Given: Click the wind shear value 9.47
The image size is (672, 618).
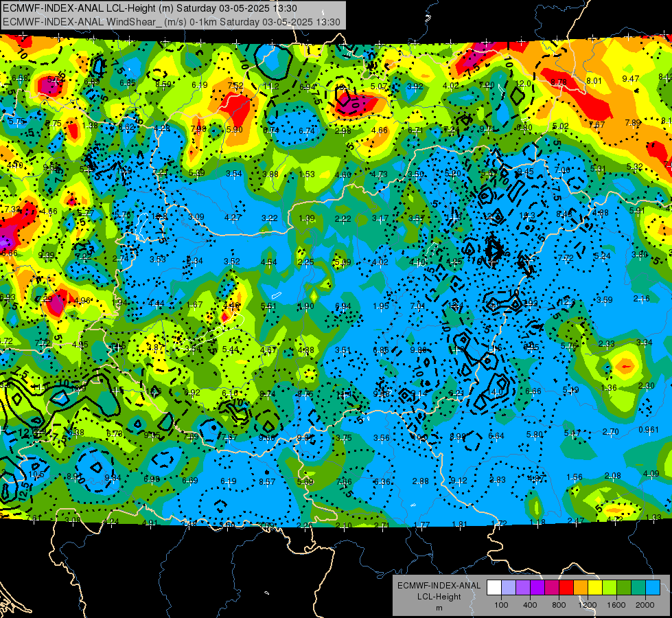Looking at the screenshot, I should (x=631, y=79).
